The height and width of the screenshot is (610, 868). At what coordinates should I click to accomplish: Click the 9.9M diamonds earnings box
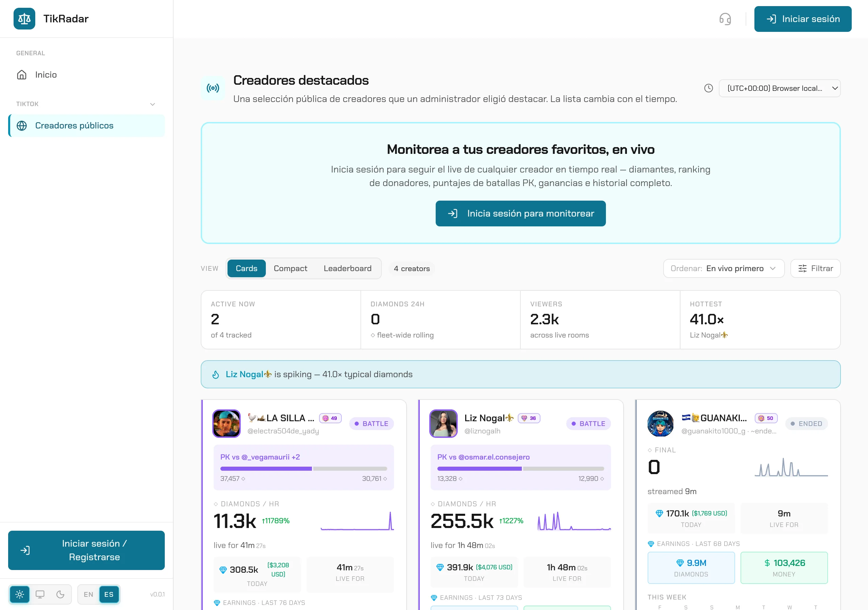pos(691,568)
